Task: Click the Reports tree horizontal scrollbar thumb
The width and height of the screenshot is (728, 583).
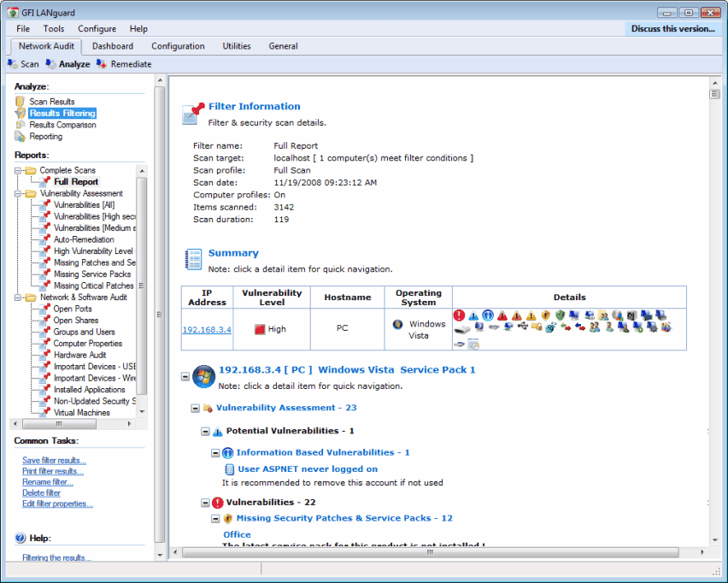Action: pyautogui.click(x=59, y=424)
